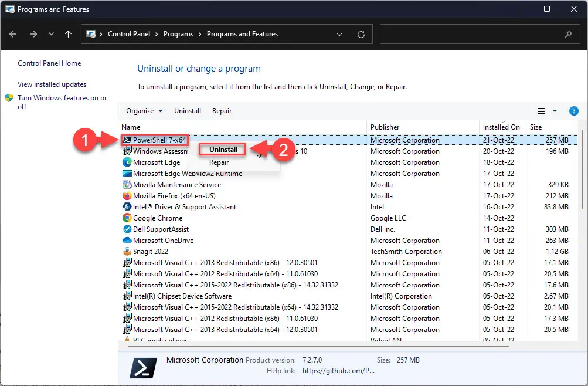Image resolution: width=588 pixels, height=386 pixels.
Task: Click the Programs breadcrumb segment
Action: pos(178,34)
